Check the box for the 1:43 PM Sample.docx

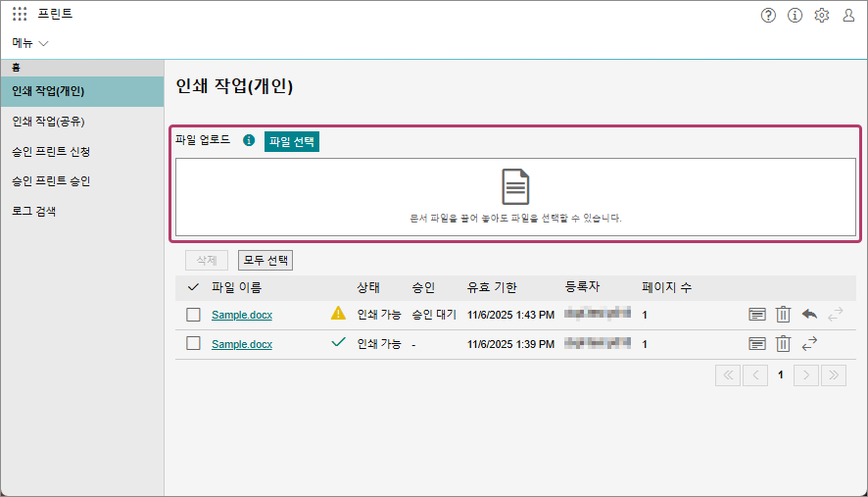pyautogui.click(x=193, y=315)
